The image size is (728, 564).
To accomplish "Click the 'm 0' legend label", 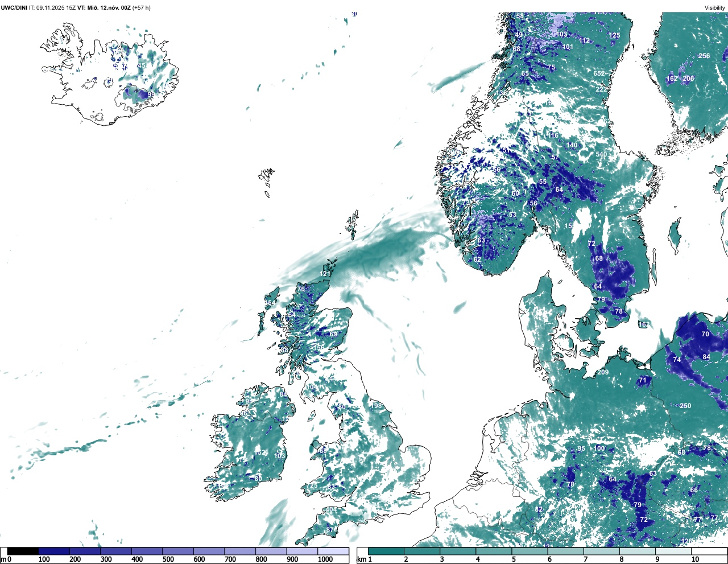I will point(6,559).
